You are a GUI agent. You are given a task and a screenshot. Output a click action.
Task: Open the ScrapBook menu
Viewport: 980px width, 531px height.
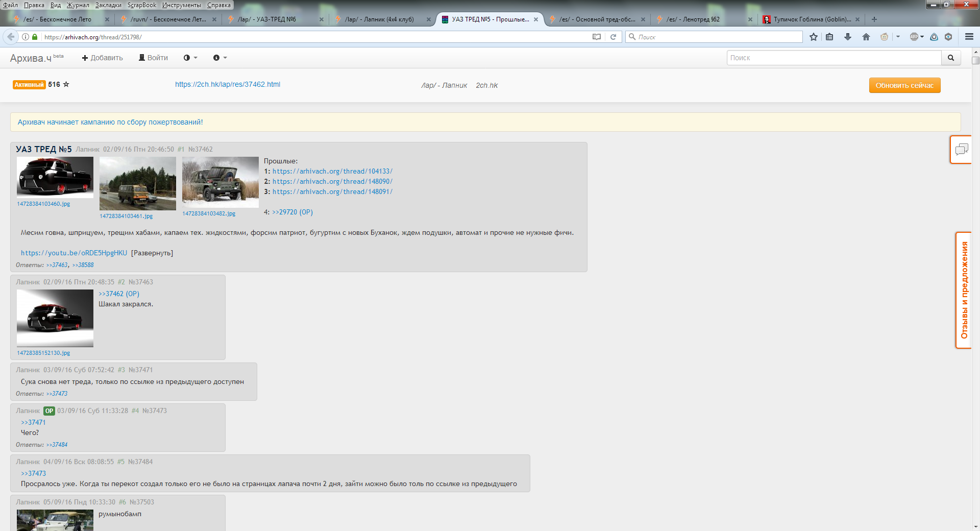coord(142,5)
